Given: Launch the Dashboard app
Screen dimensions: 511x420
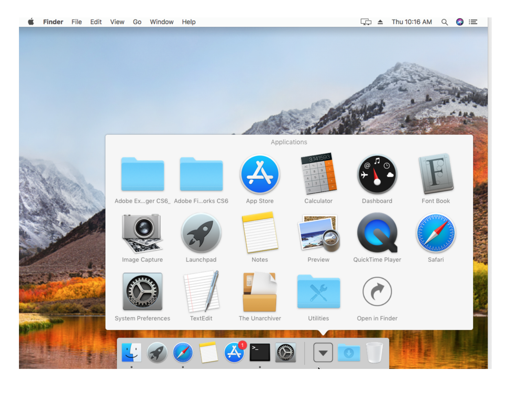Looking at the screenshot, I should tap(377, 174).
